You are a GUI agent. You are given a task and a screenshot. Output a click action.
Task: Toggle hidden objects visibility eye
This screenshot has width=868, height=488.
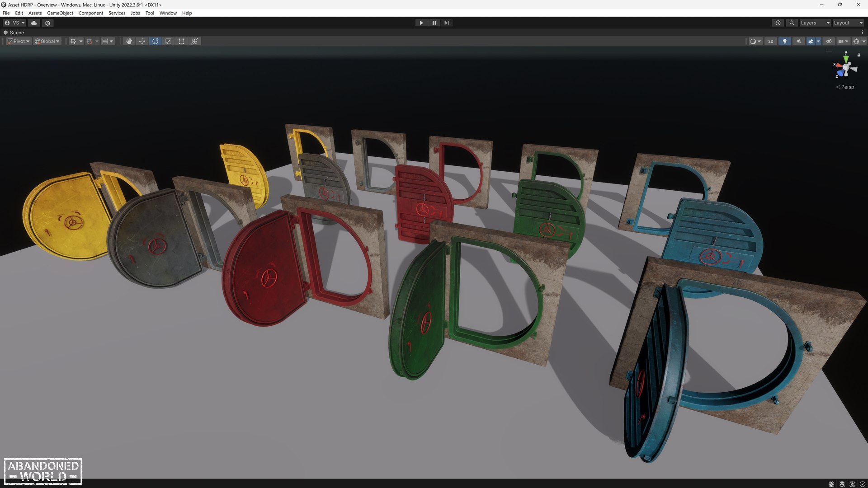(x=829, y=41)
